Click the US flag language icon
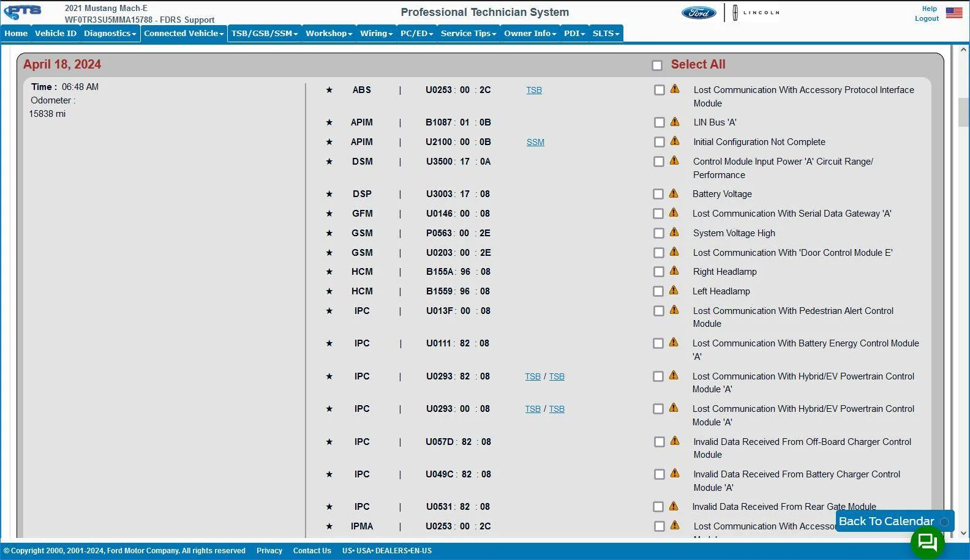The image size is (970, 560). (x=953, y=12)
